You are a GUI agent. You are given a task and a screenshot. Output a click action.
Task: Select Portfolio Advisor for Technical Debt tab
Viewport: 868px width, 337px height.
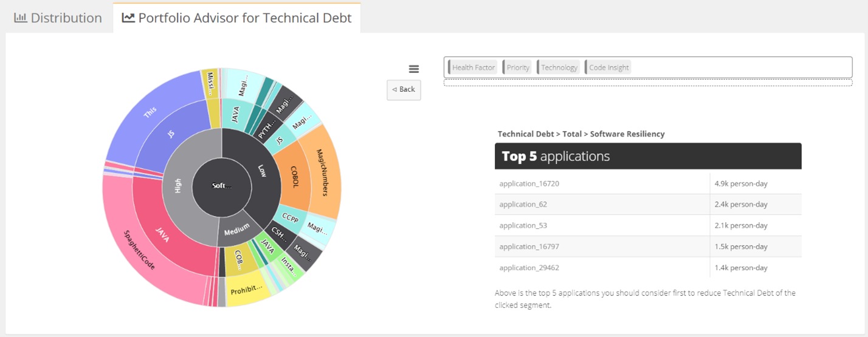point(237,18)
